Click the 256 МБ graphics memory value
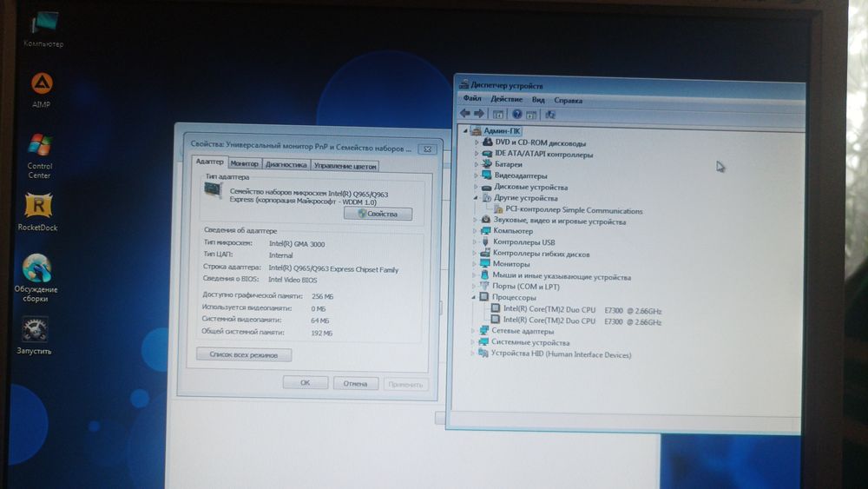 tap(322, 295)
